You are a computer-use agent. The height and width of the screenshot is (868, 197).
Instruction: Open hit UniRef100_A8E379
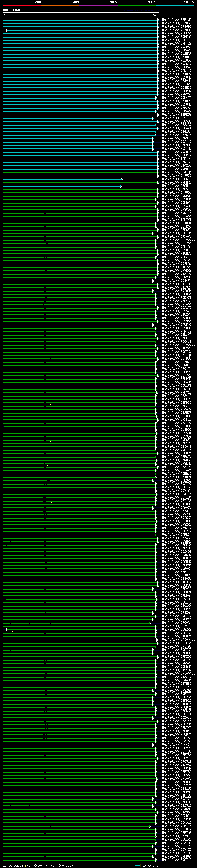pyautogui.click(x=177, y=297)
